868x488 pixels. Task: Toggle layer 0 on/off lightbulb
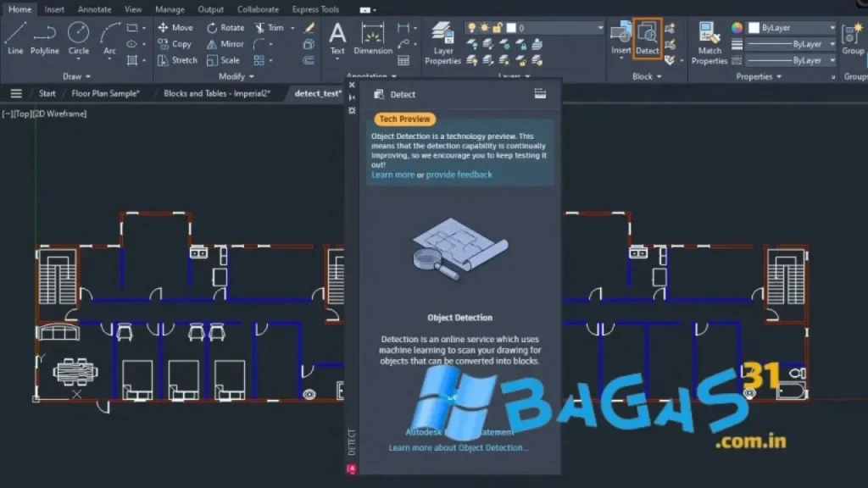click(x=471, y=28)
